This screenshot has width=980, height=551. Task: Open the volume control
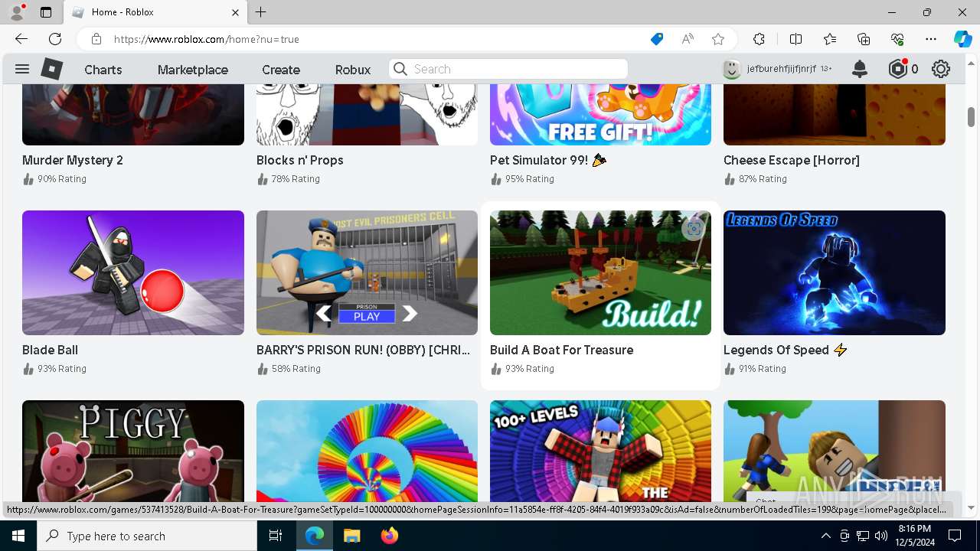coord(881,536)
